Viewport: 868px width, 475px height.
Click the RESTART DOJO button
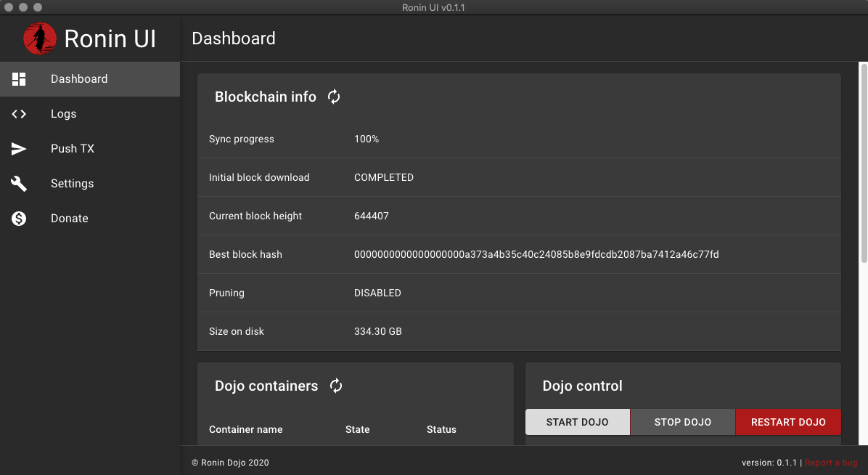788,422
